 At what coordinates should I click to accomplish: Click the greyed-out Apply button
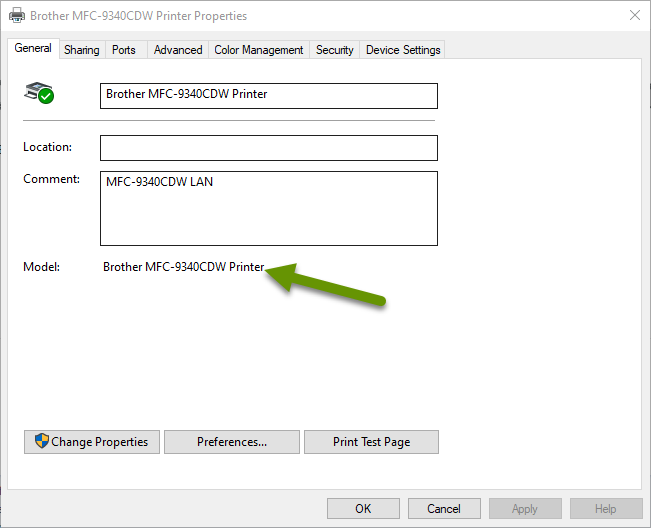click(x=525, y=508)
